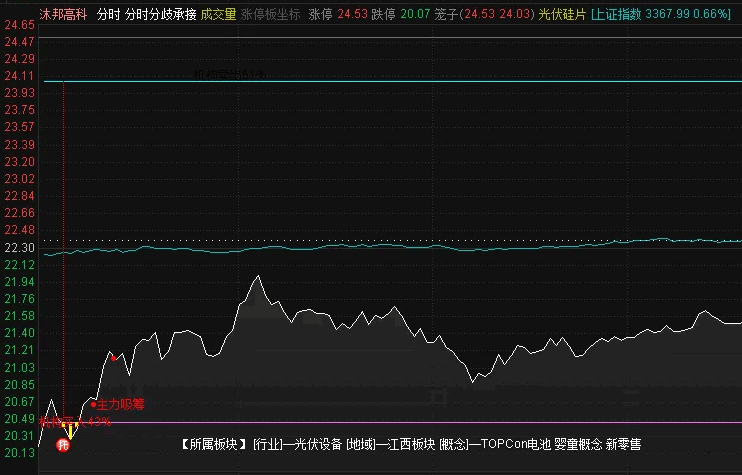The height and width of the screenshot is (475, 742).
Task: Click the 20.13 price axis label
Action: [19, 453]
